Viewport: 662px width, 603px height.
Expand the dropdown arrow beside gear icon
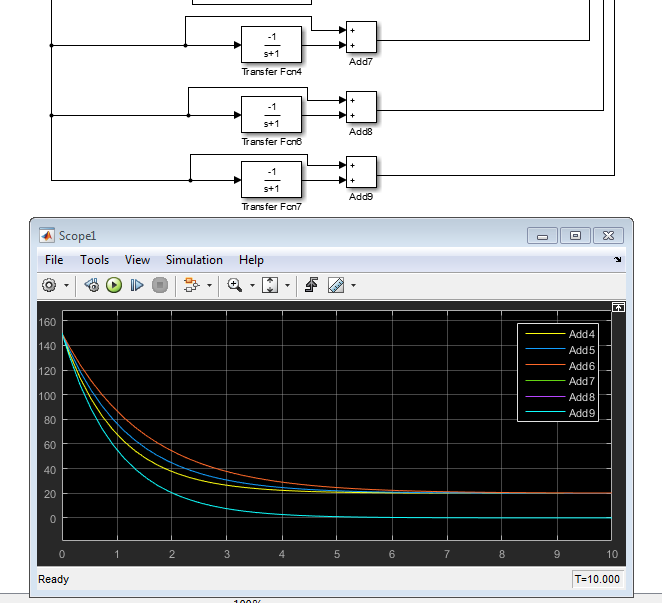pos(66,285)
